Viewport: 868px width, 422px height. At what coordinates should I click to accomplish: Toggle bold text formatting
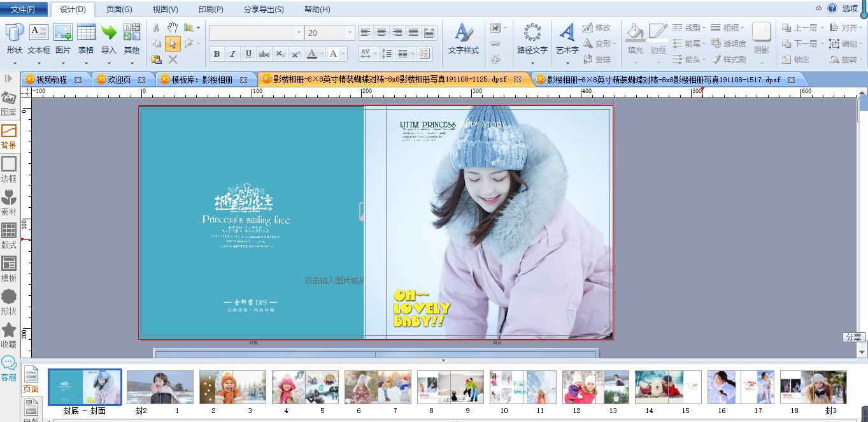click(x=217, y=54)
